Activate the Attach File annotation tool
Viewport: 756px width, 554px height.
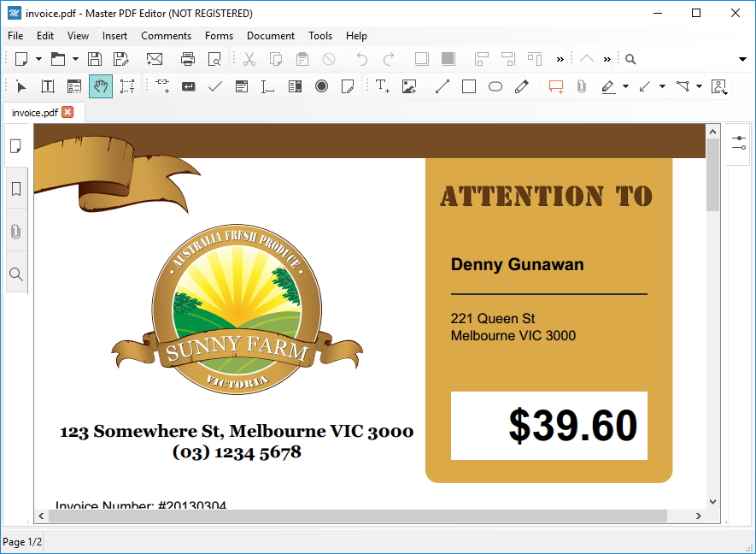581,85
